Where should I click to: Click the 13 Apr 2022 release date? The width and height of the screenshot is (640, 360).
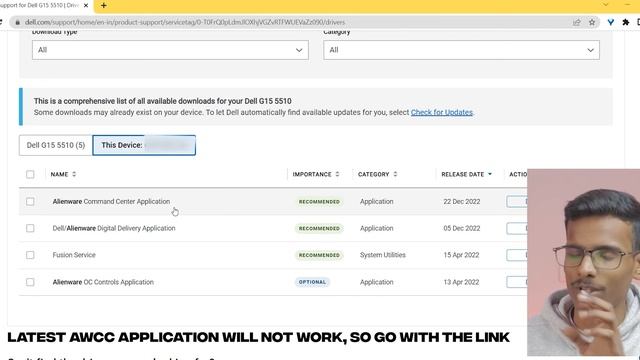[461, 282]
